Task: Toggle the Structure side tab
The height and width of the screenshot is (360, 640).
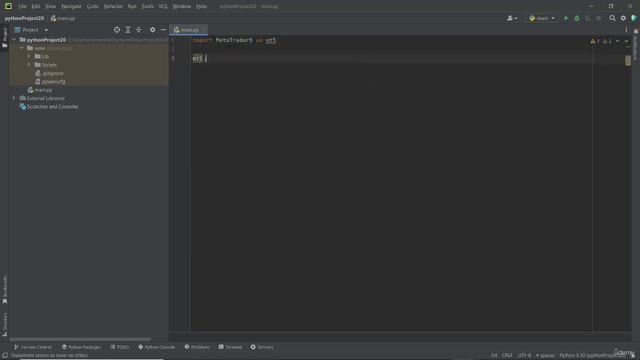Action: click(4, 324)
